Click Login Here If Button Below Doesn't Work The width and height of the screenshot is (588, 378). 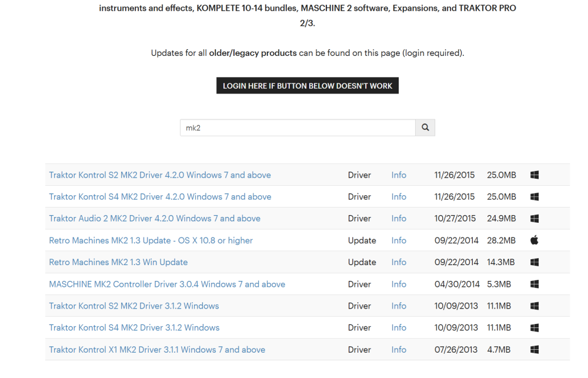click(x=308, y=85)
